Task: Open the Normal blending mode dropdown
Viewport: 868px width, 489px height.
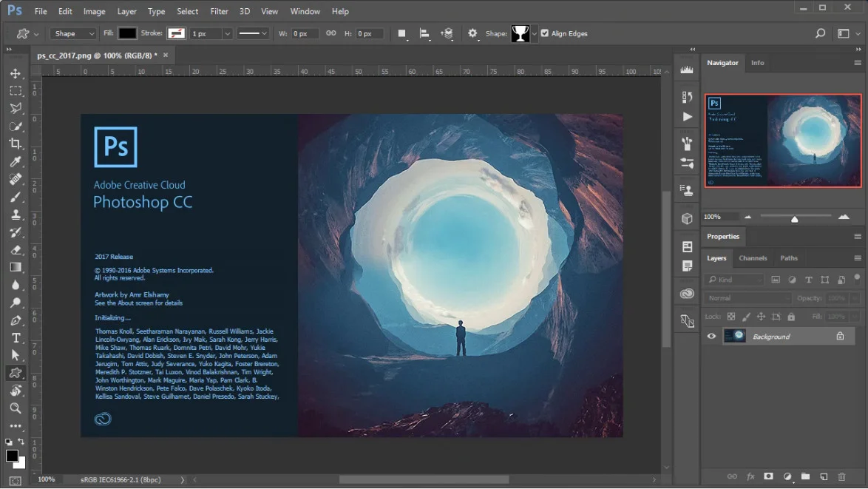Action: tap(747, 298)
